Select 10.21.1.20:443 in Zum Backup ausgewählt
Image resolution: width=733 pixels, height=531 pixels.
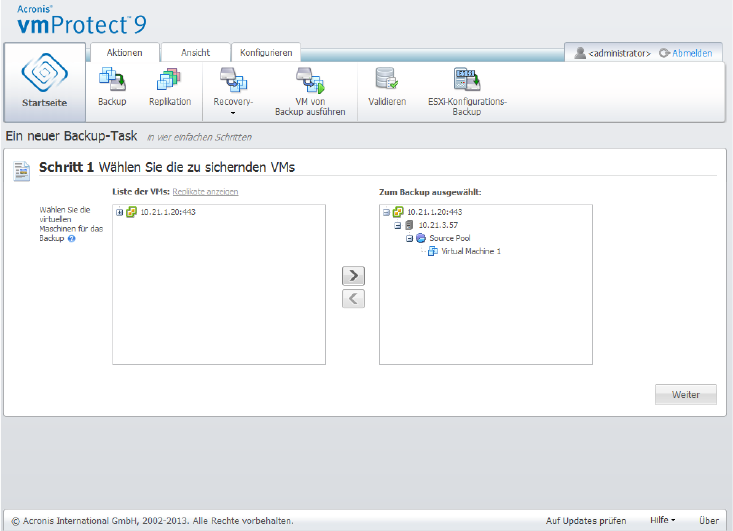pyautogui.click(x=434, y=212)
